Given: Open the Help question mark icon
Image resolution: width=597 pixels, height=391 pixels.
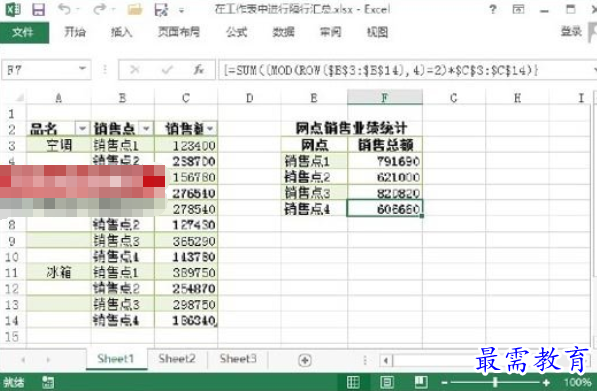Looking at the screenshot, I should (x=493, y=9).
